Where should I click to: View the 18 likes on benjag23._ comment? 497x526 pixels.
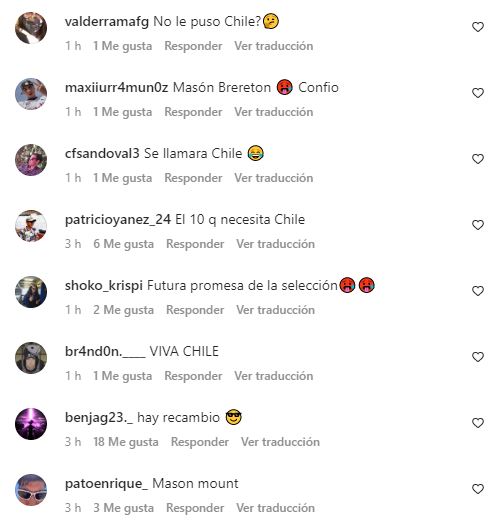(126, 442)
